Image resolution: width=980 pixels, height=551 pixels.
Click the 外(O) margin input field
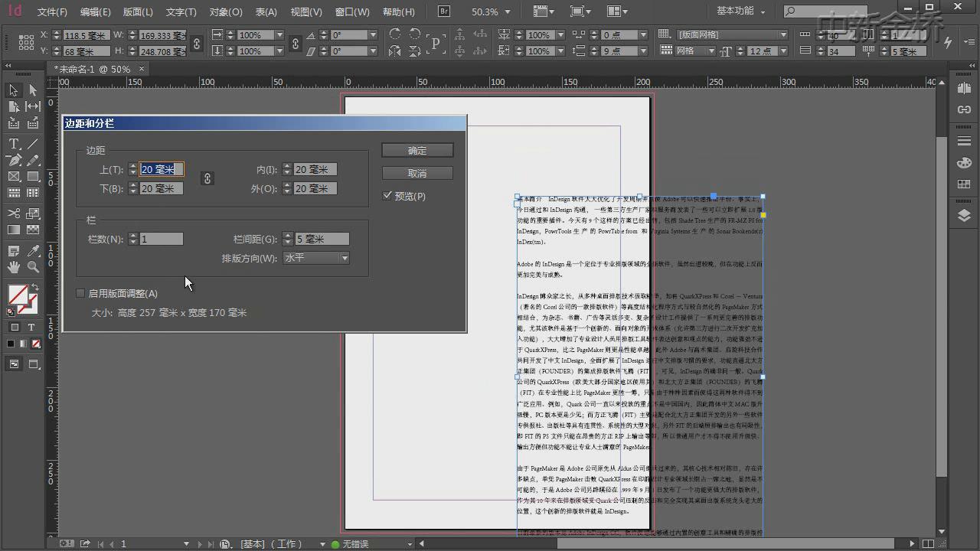click(315, 189)
